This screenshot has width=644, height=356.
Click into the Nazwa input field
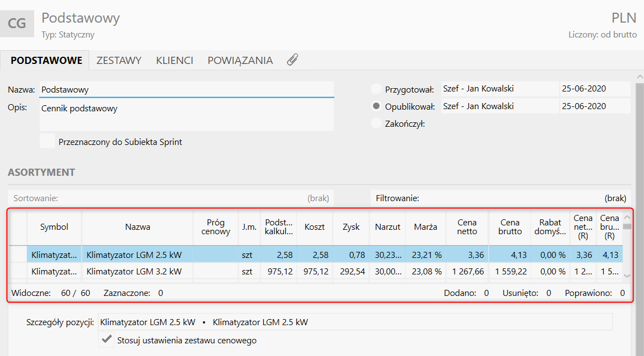(186, 89)
